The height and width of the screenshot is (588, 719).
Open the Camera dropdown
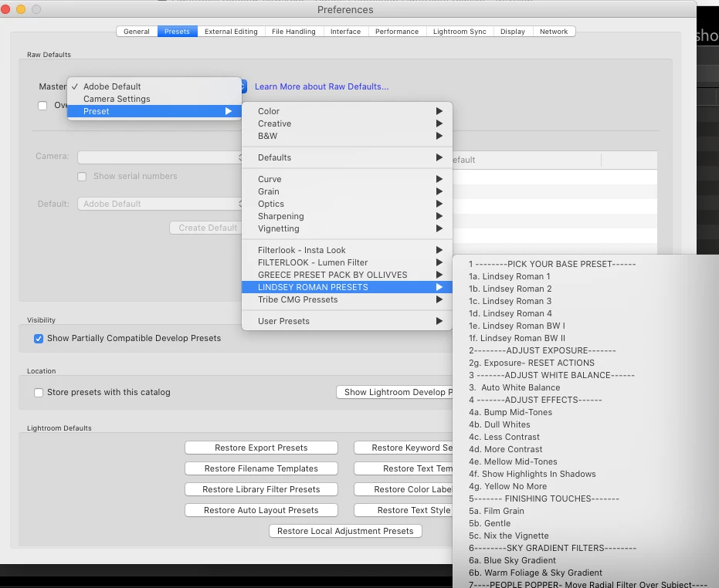[160, 157]
